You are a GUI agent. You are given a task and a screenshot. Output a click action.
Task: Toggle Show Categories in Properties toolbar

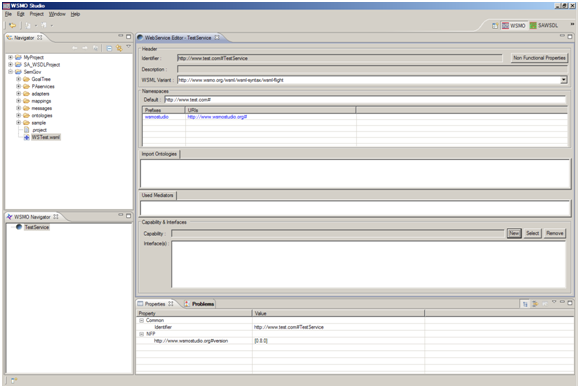coord(525,304)
